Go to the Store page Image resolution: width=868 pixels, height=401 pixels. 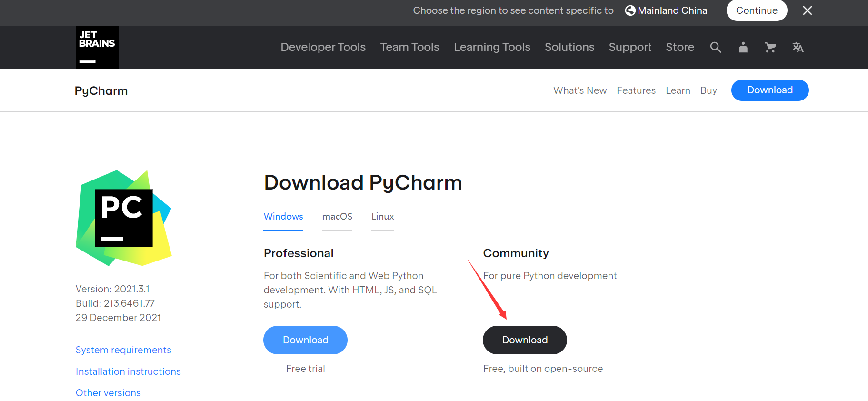click(680, 47)
